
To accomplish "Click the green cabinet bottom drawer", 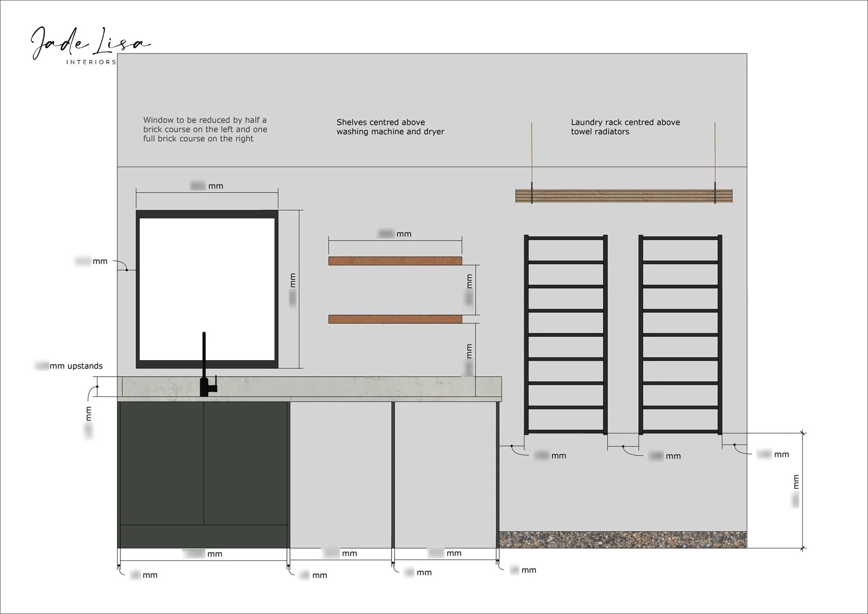I will tap(204, 536).
